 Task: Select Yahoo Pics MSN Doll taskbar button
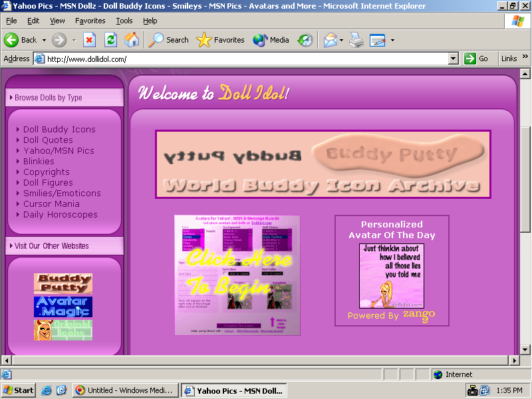pos(234,390)
